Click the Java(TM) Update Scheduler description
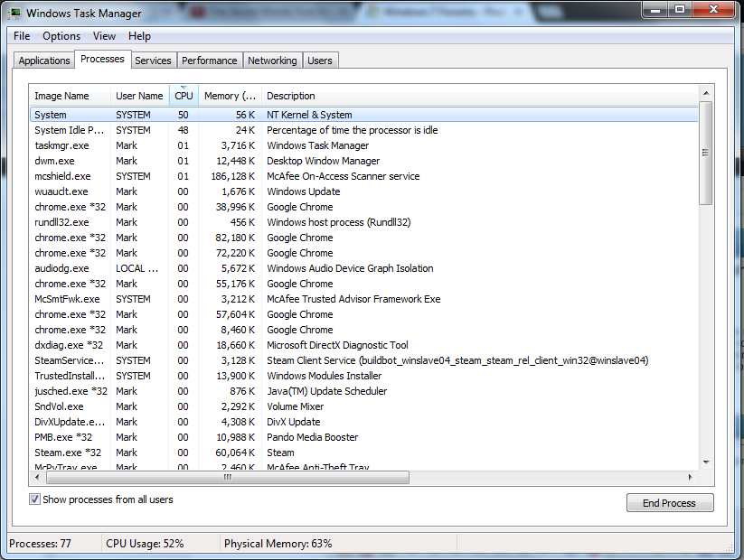The height and width of the screenshot is (560, 744). click(327, 391)
